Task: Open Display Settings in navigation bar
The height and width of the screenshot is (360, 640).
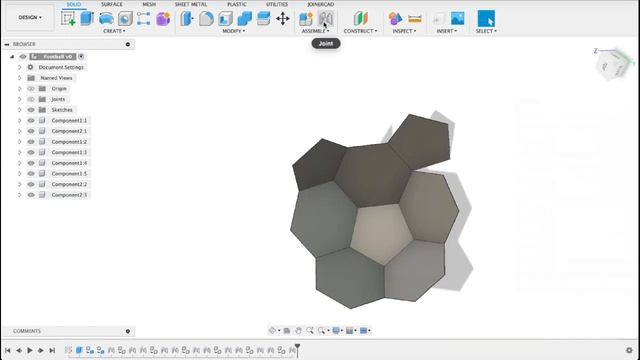Action: tap(336, 331)
